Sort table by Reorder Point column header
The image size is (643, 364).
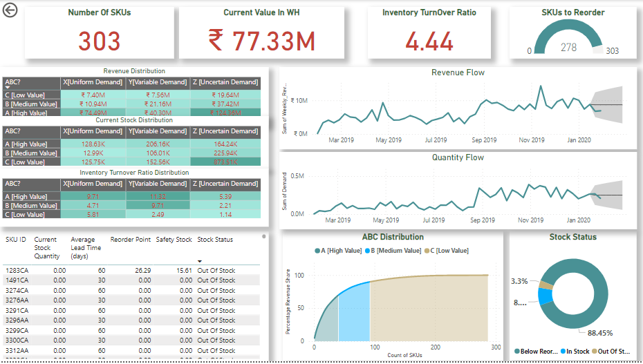[x=130, y=240]
